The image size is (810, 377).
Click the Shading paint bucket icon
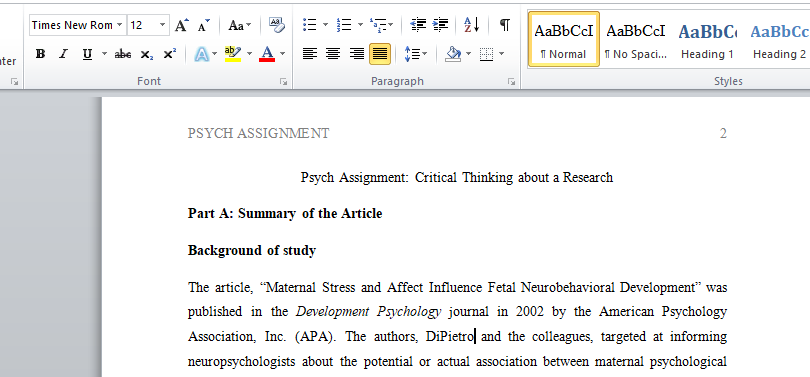[x=453, y=54]
